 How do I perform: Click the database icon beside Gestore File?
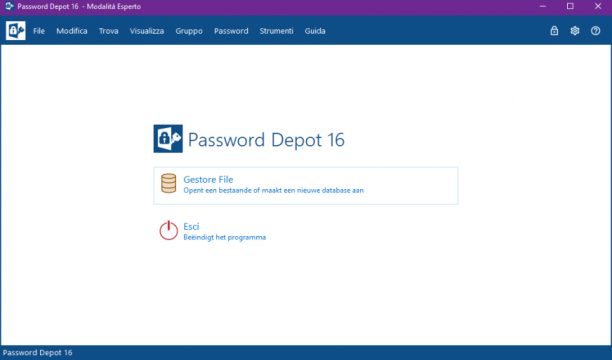[169, 183]
